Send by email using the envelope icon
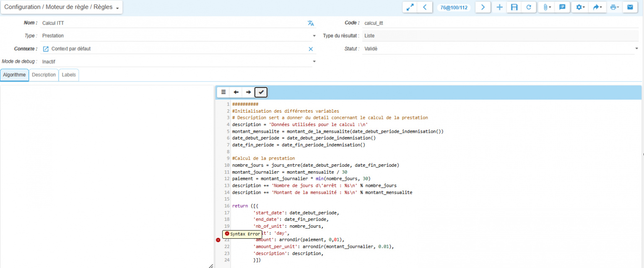Viewport: 644px width, 268px height. [x=630, y=7]
